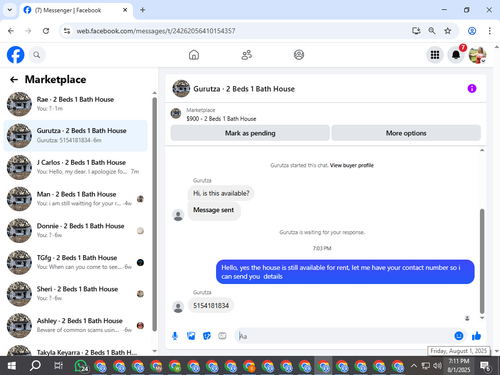Open Windows taskbar search

(35, 366)
